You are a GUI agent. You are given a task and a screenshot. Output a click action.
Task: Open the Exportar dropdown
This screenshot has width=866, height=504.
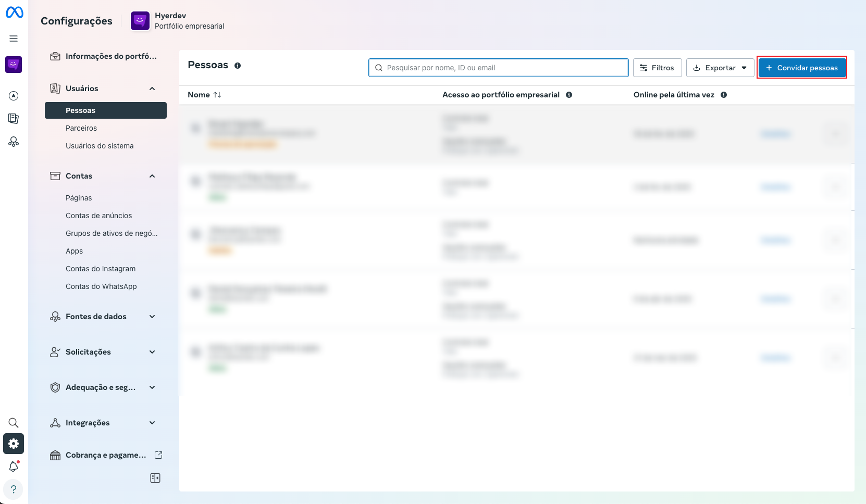coord(720,68)
